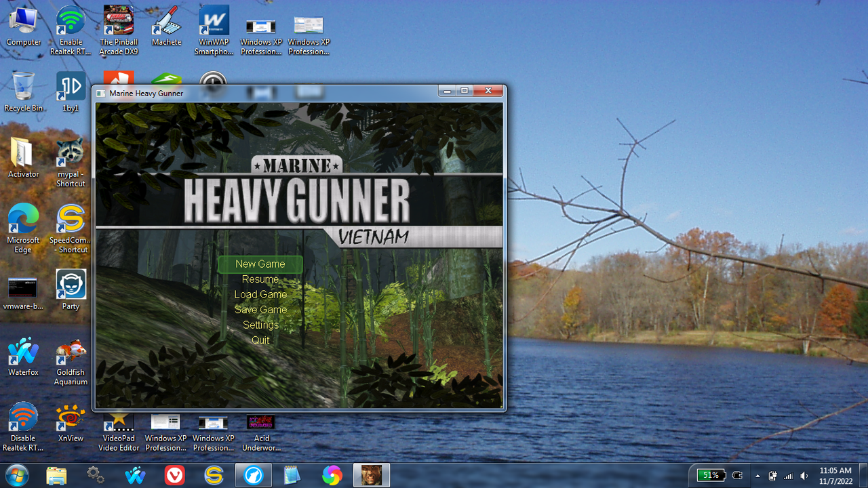This screenshot has height=488, width=868.
Task: Launch Waterfox from the taskbar
Action: (135, 475)
